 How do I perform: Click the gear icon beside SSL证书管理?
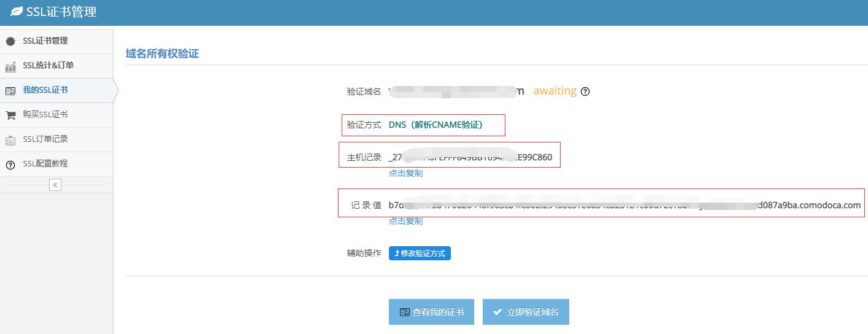coord(10,42)
